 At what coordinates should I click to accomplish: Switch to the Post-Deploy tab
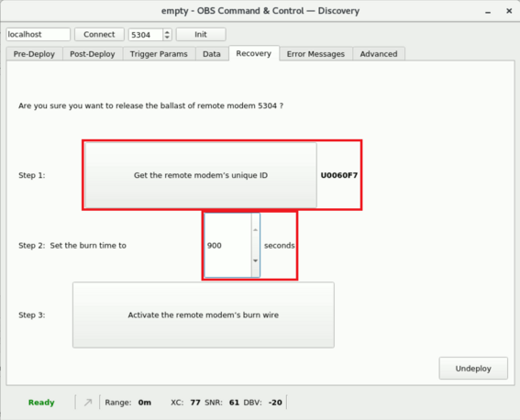point(93,54)
